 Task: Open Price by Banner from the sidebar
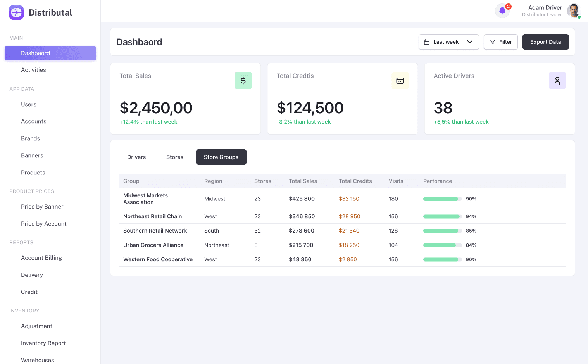point(42,207)
